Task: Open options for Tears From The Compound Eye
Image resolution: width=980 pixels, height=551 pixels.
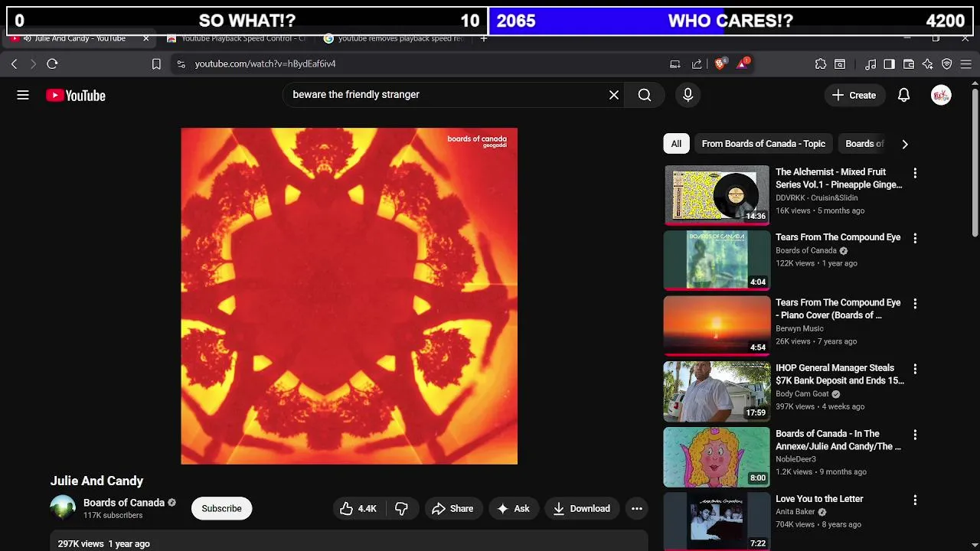Action: [915, 238]
